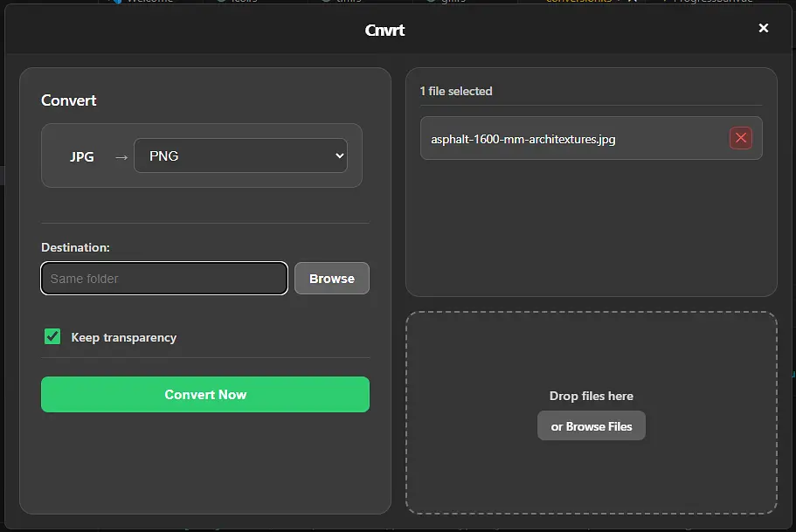Click the '1 file selected' header
796x532 pixels.
455,91
